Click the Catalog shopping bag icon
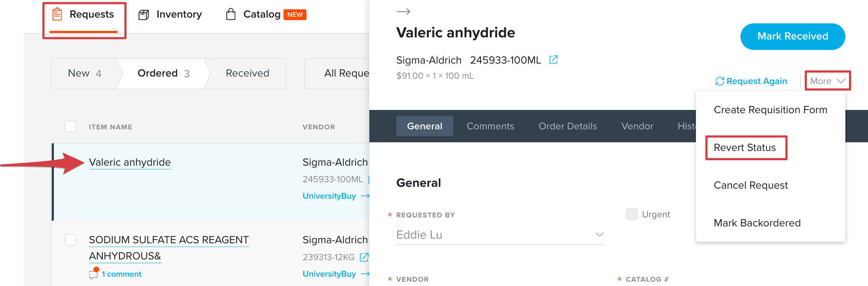This screenshot has height=286, width=868. pos(231,14)
